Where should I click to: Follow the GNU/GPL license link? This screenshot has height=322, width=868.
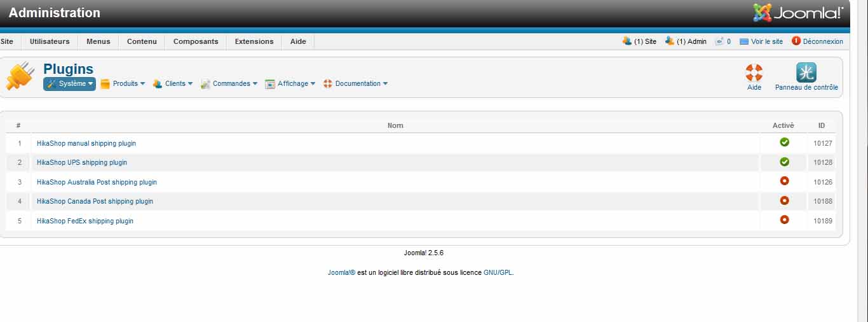(x=498, y=272)
